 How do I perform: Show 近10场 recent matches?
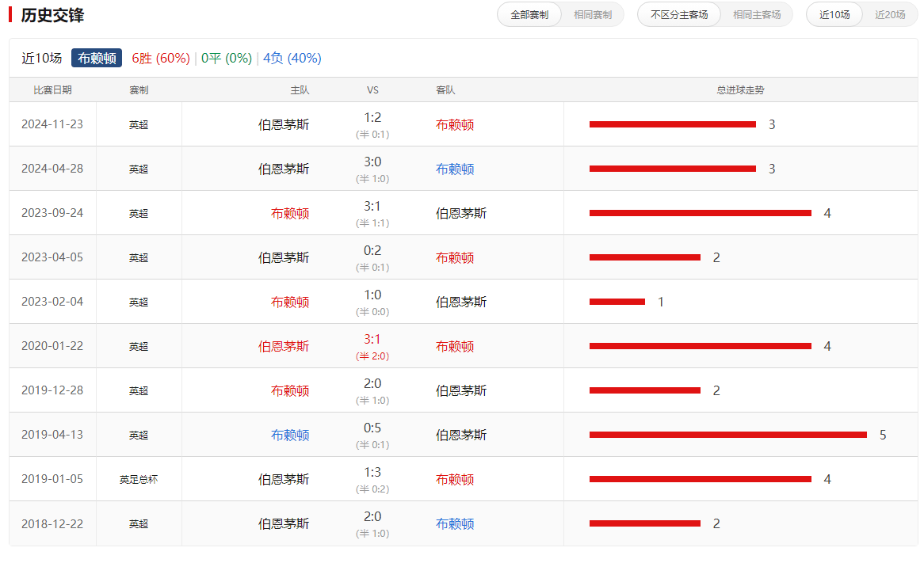pos(834,15)
